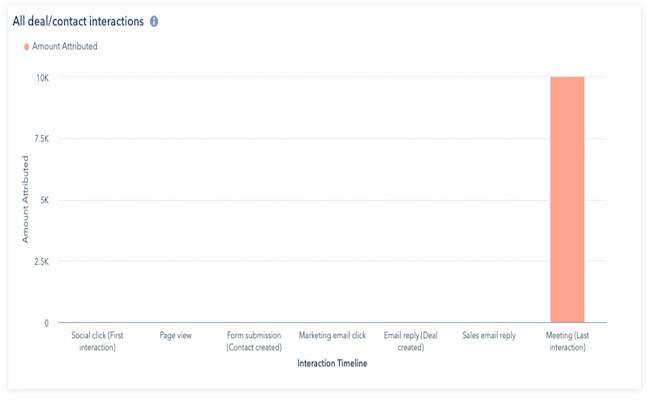Select the Form submission (Contact created) label
The height and width of the screenshot is (402, 650).
pos(254,341)
